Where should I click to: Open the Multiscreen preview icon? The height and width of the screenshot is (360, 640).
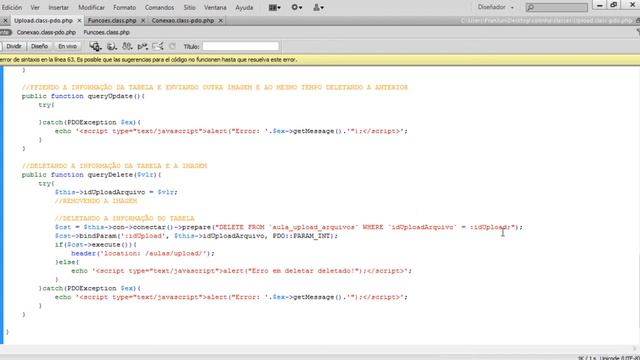(x=95, y=47)
